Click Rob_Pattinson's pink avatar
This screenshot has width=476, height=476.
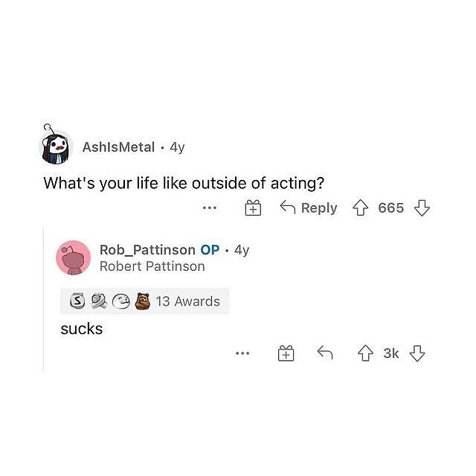pyautogui.click(x=73, y=257)
